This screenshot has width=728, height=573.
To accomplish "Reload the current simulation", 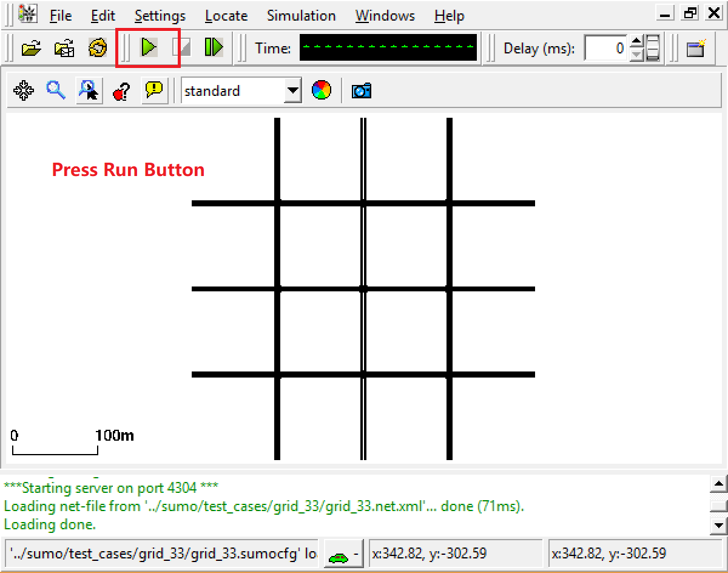I will (x=97, y=48).
